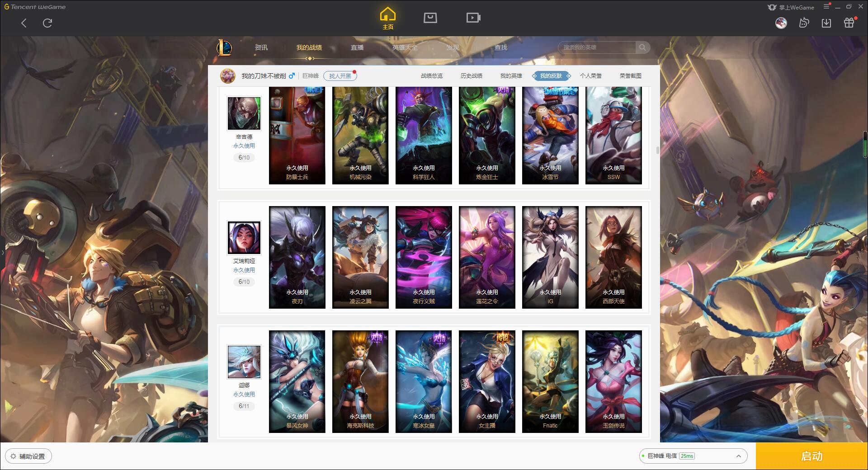
Task: Click summoner profile avatar
Action: pos(228,76)
